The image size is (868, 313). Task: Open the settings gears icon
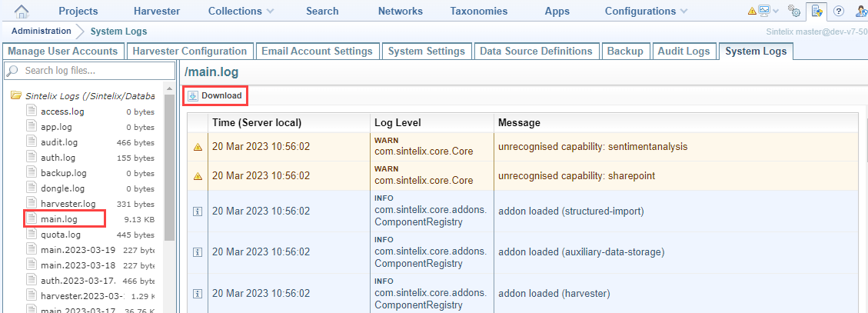(794, 11)
